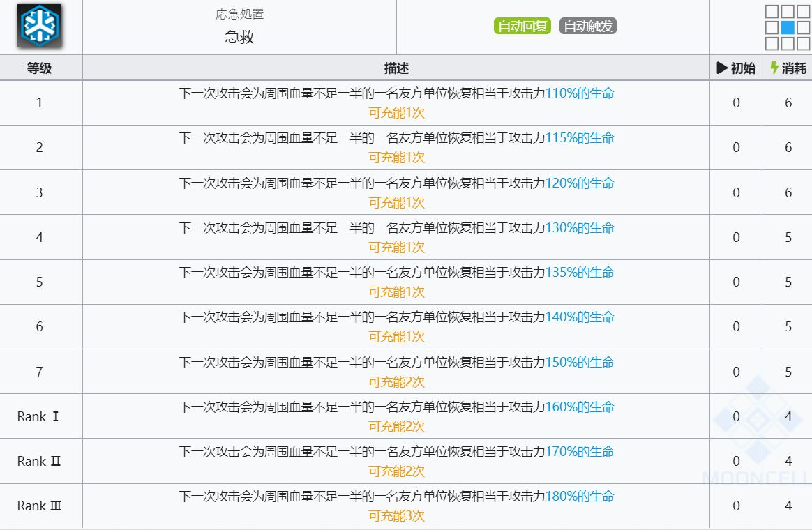Image resolution: width=812 pixels, height=530 pixels.
Task: Click the 180%的生命 blue text
Action: click(x=580, y=496)
